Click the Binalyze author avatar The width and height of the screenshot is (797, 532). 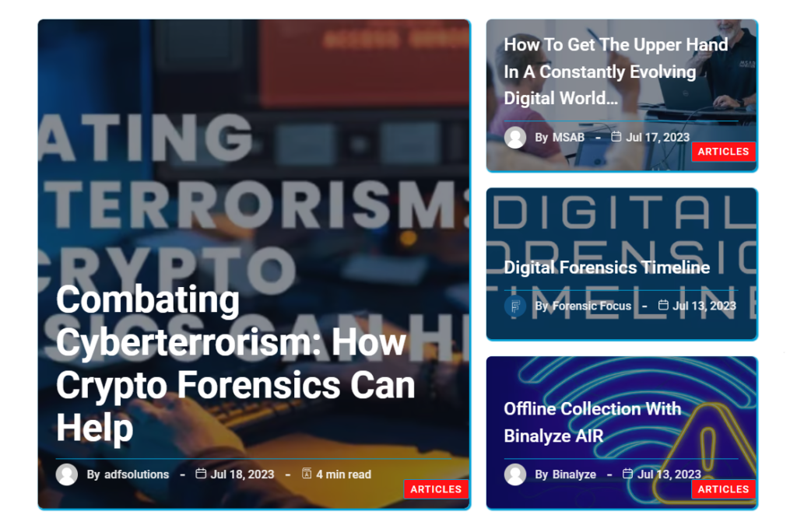tap(515, 474)
